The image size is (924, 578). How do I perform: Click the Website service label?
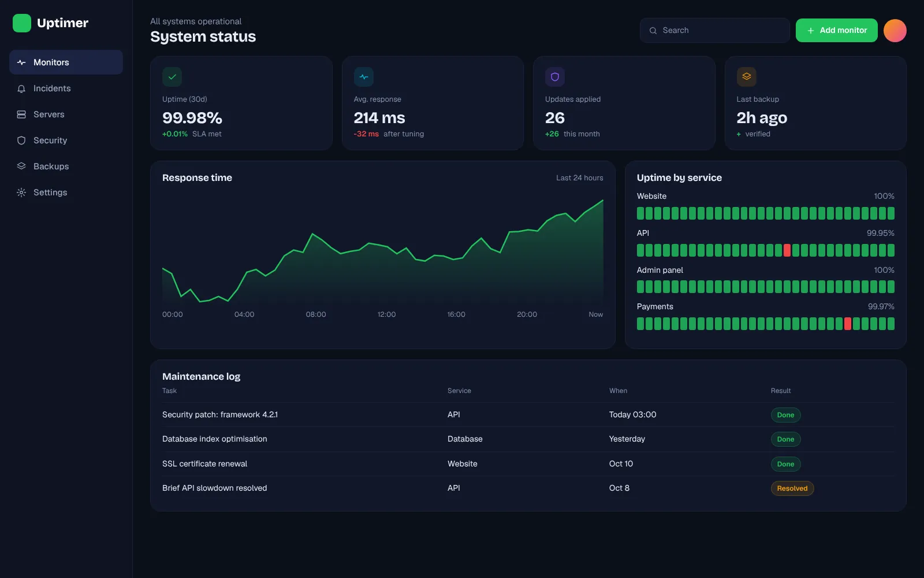pos(651,197)
